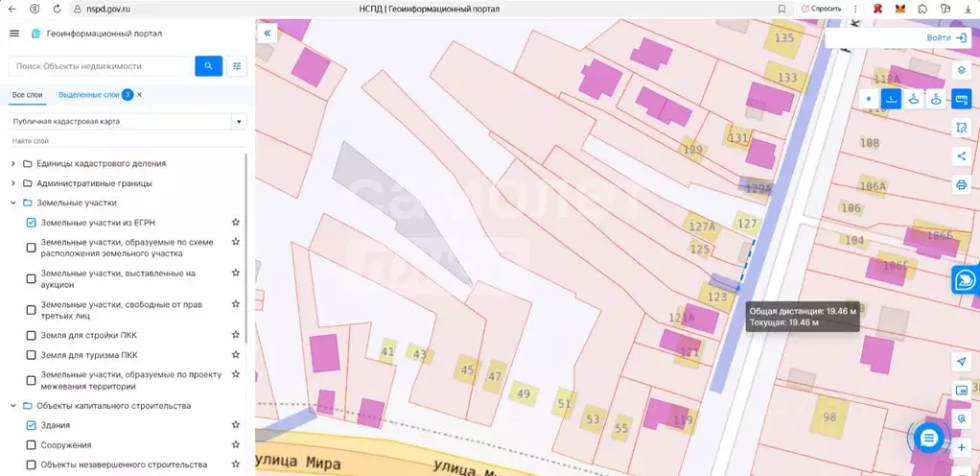Open the map layers icon

point(961,69)
